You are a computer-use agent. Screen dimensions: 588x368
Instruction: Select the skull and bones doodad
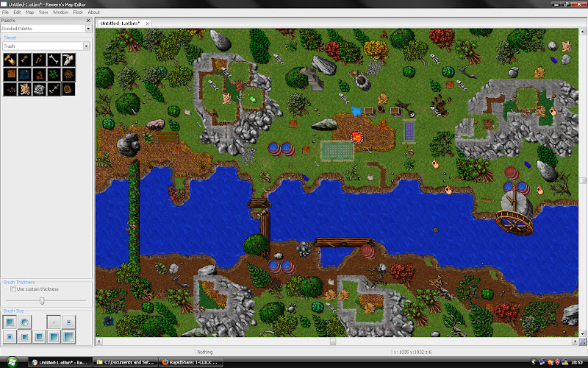[68, 60]
